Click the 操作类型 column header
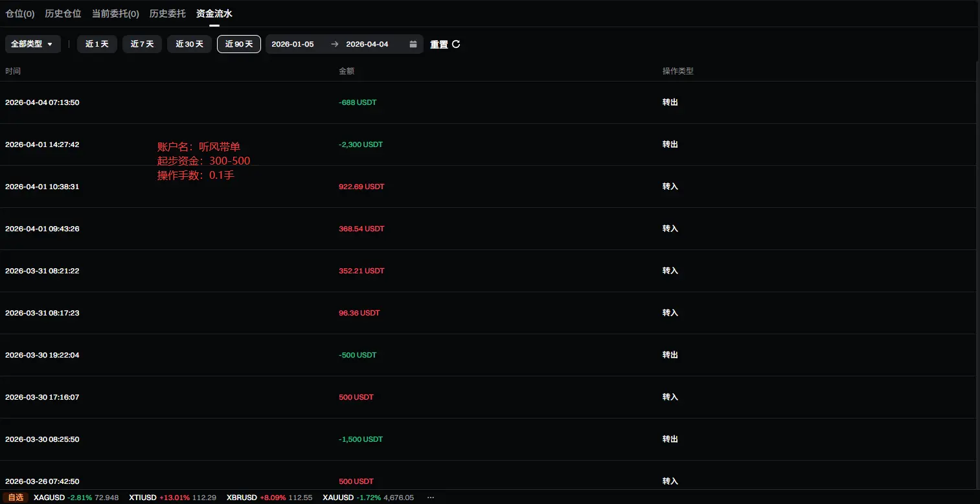The image size is (980, 504). pyautogui.click(x=678, y=71)
